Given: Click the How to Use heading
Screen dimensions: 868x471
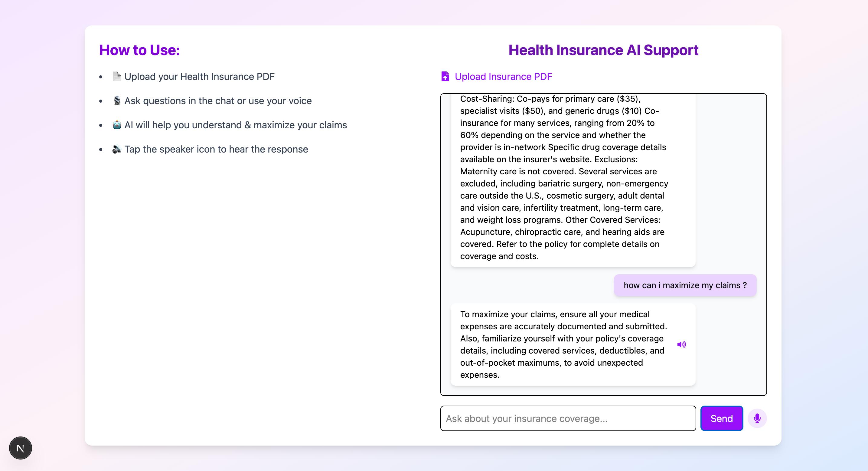Looking at the screenshot, I should point(139,50).
